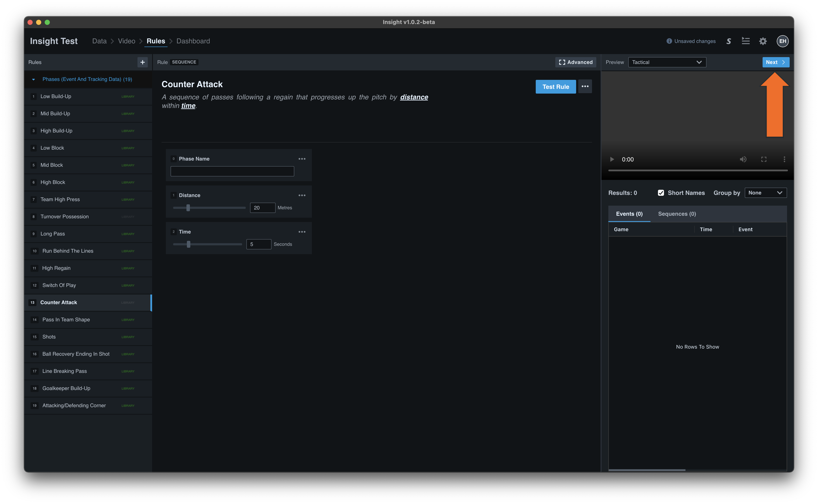818x504 pixels.
Task: Open the Tactical preview dropdown
Action: (x=667, y=62)
